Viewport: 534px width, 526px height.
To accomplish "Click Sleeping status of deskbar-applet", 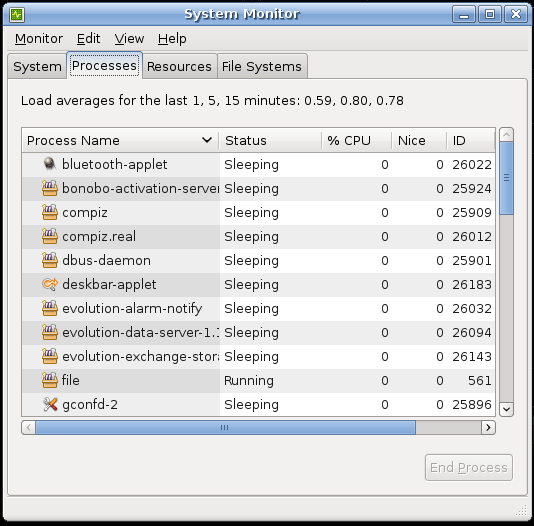I will click(251, 285).
